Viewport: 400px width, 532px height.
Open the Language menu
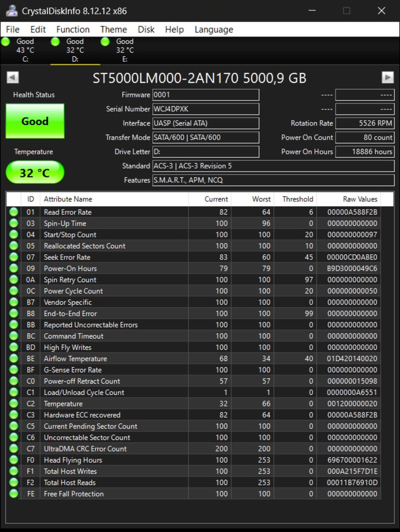[214, 30]
